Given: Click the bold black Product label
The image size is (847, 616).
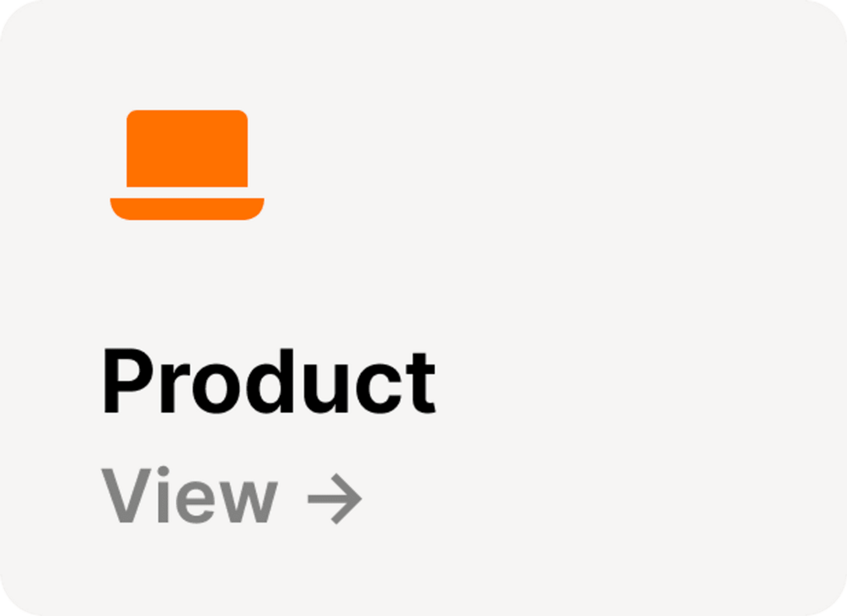Looking at the screenshot, I should pos(269,381).
